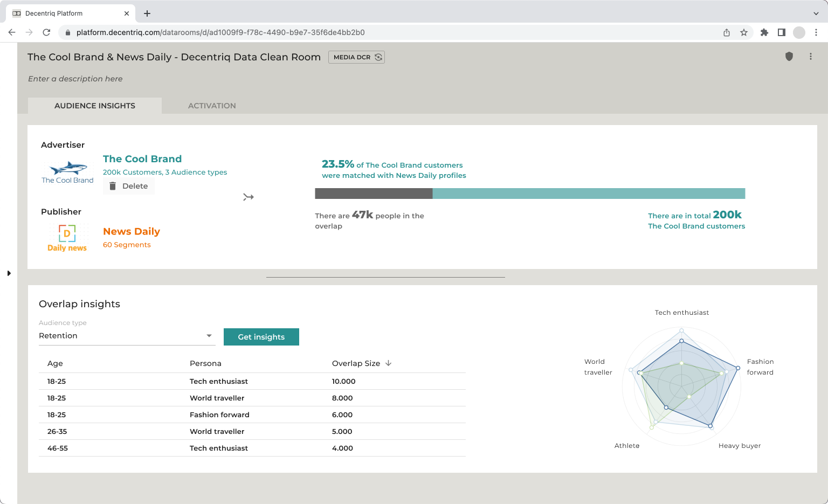
Task: Expand the collapsed left sidebar arrow
Action: 9,273
